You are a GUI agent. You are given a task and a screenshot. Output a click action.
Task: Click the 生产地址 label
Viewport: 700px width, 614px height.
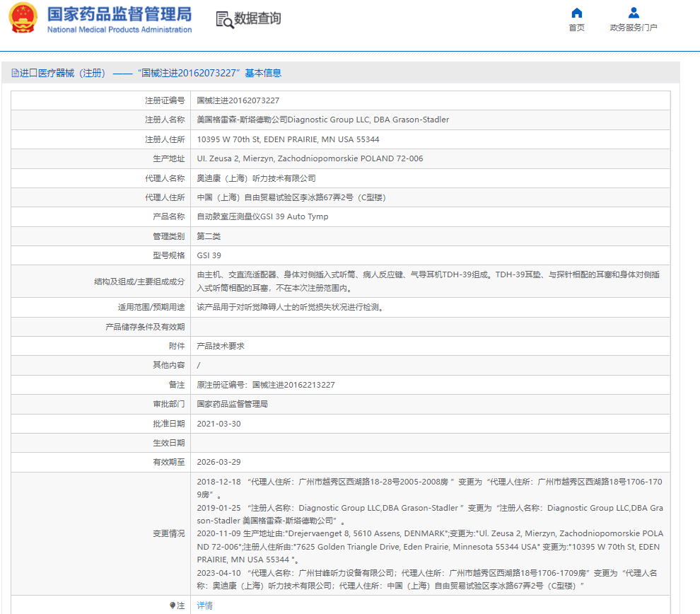(x=169, y=158)
